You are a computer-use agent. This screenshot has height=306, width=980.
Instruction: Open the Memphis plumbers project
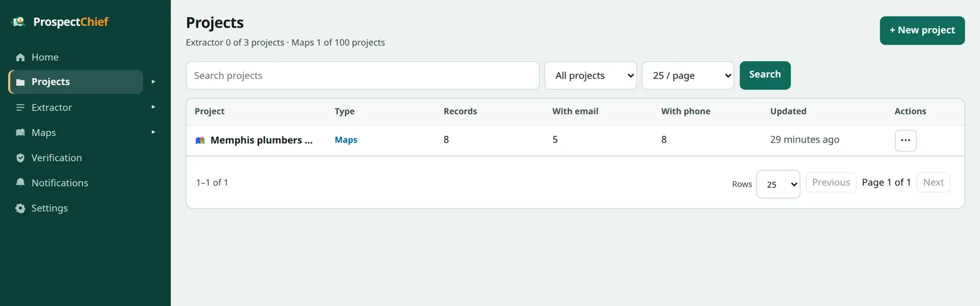point(262,140)
